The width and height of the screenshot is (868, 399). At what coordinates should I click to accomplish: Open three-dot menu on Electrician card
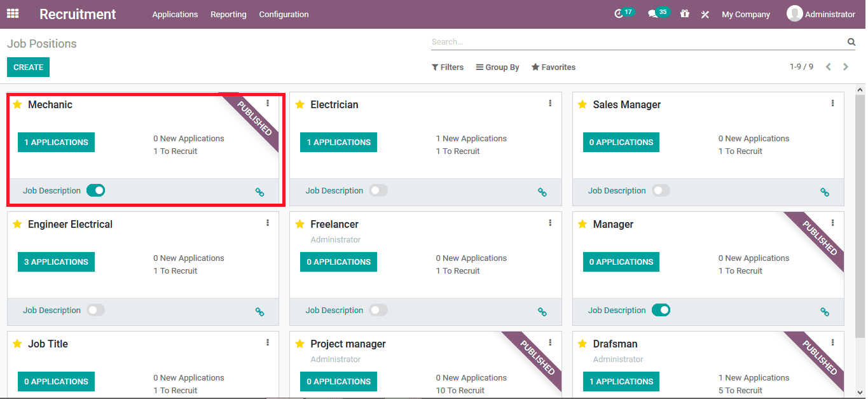550,103
